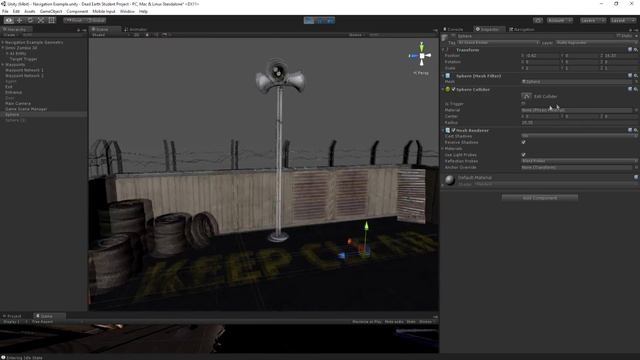This screenshot has height=360, width=640.
Task: Click the Step frame button
Action: (330, 20)
